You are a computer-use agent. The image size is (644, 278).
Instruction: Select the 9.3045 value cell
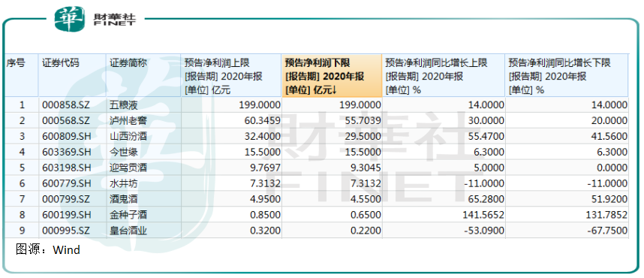pos(332,168)
